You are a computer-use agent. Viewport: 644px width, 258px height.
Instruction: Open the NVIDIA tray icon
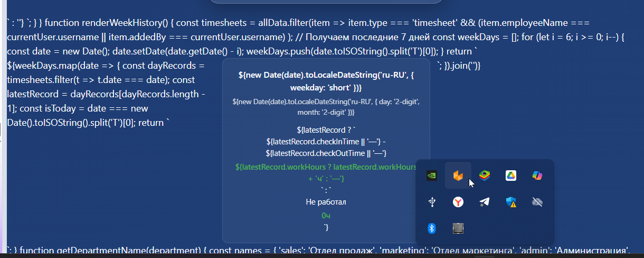tap(431, 176)
